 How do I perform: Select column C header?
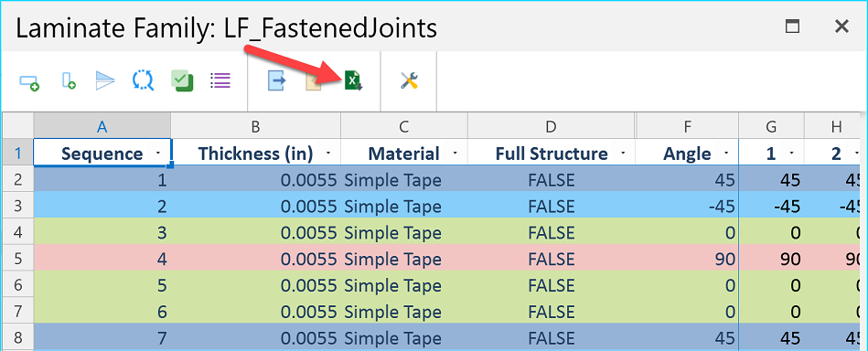tap(403, 126)
